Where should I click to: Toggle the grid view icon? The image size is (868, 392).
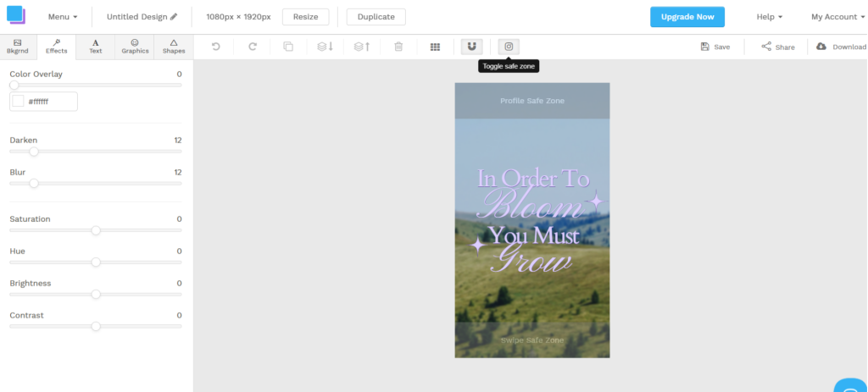click(435, 47)
